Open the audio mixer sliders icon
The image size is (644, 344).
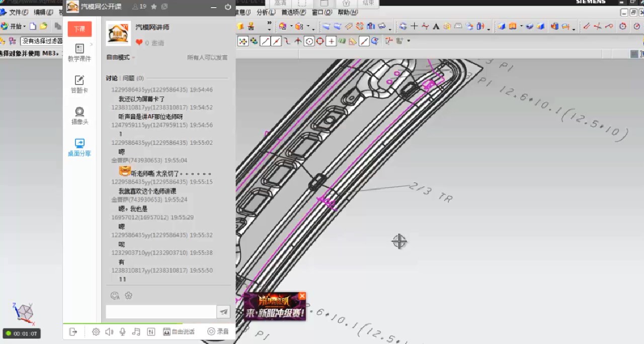coord(150,332)
